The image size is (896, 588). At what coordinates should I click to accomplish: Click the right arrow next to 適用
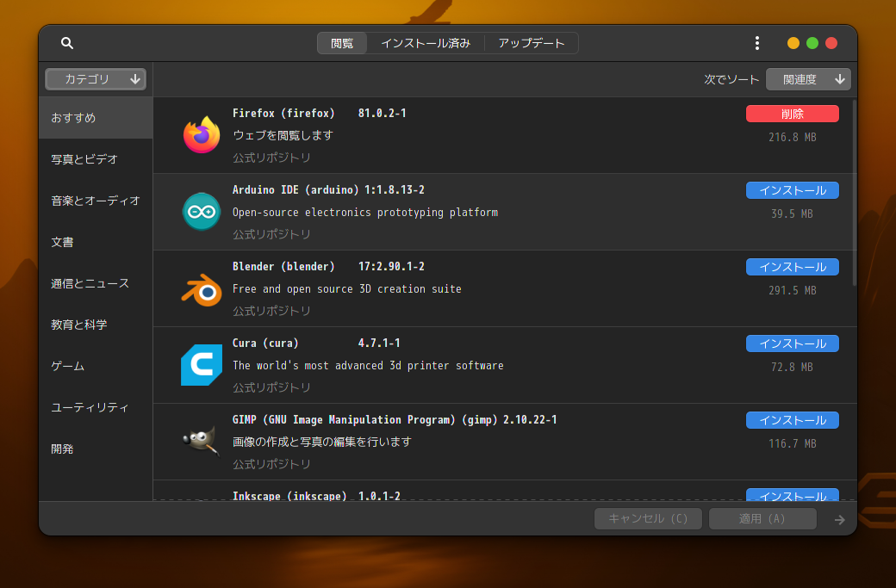[x=839, y=519]
